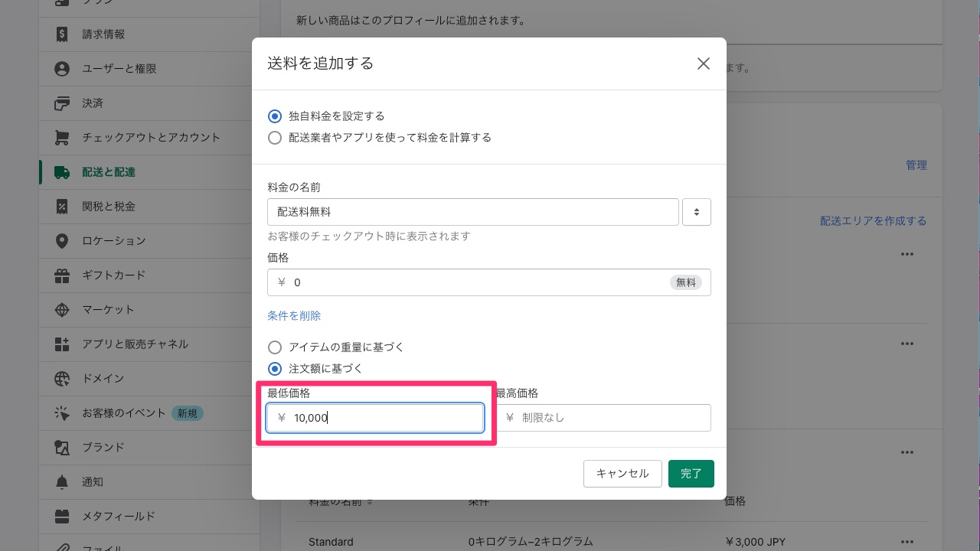The height and width of the screenshot is (551, 980).
Task: Click the ギフトカード gift icon
Action: click(62, 275)
